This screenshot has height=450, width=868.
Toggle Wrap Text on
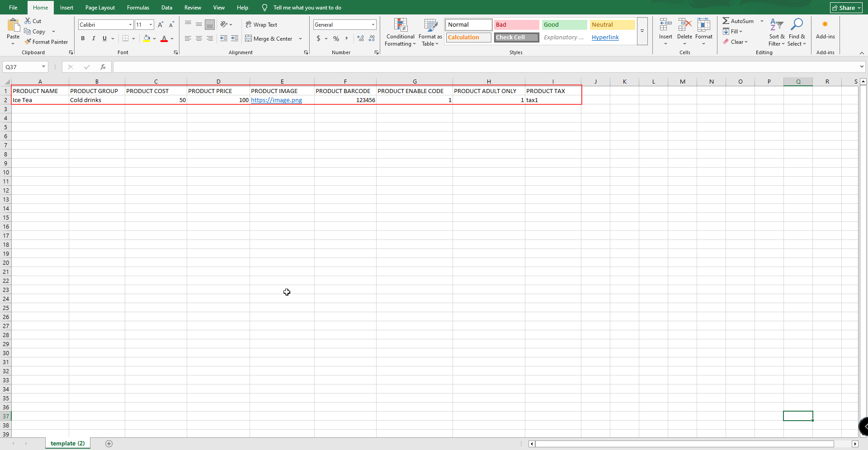tap(261, 25)
